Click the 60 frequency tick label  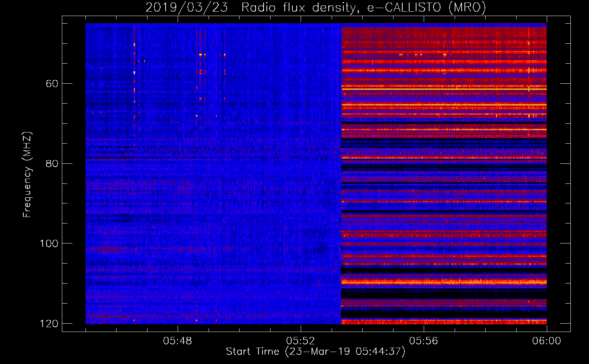pos(52,84)
